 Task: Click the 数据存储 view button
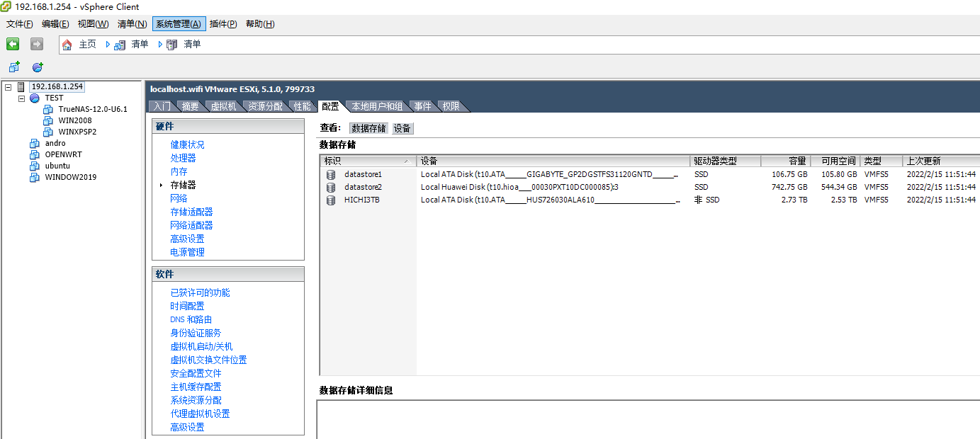(x=369, y=128)
